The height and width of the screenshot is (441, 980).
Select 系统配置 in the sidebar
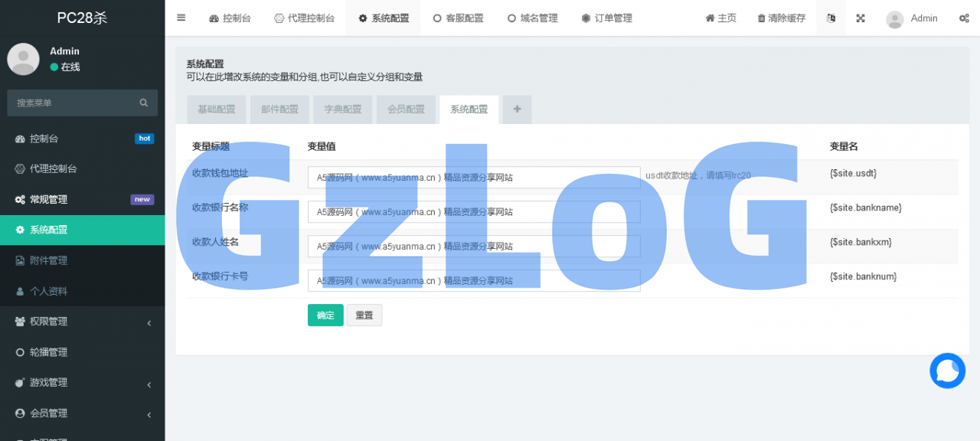pyautogui.click(x=82, y=230)
